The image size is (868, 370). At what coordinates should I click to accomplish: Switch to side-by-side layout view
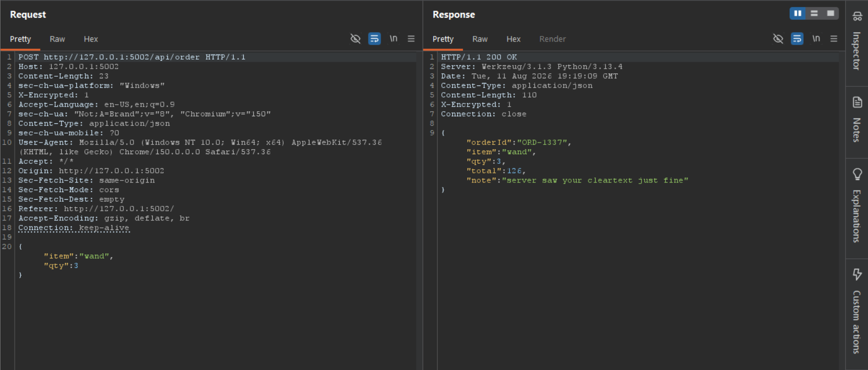(798, 14)
